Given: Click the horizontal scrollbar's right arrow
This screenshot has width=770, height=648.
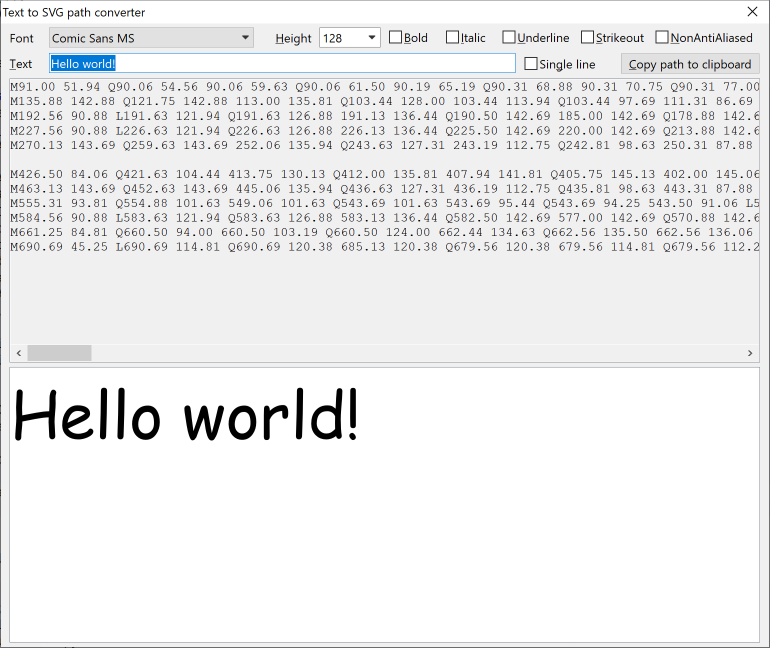Looking at the screenshot, I should 750,353.
